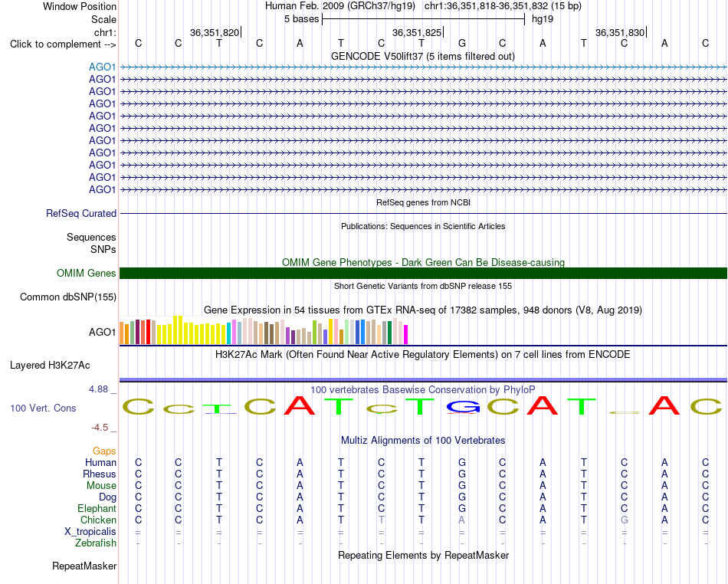This screenshot has width=728, height=584.
Task: Select the X_tropicalis species label
Action: pos(90,532)
